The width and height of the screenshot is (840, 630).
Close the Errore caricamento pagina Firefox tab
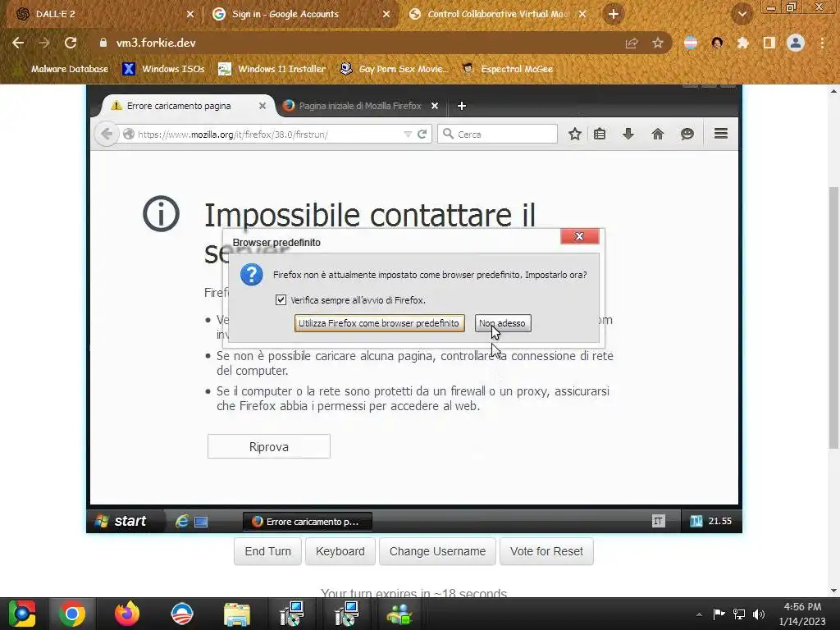262,106
